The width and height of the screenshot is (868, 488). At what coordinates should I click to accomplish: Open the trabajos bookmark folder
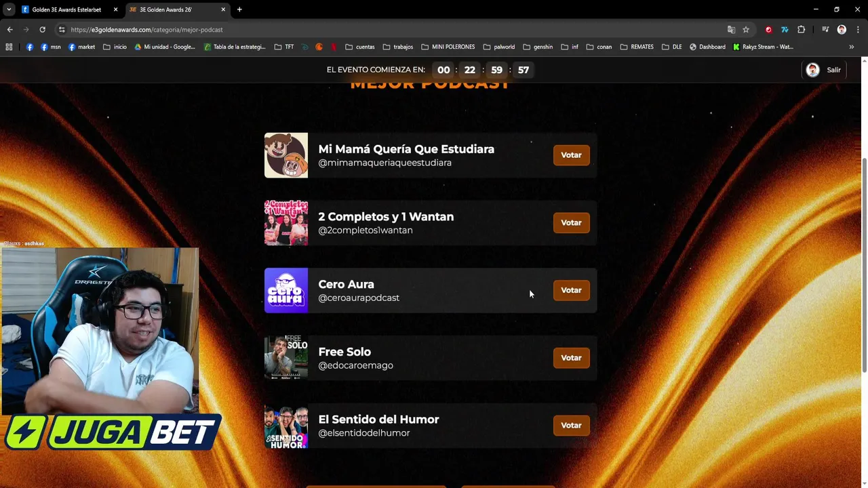click(398, 47)
